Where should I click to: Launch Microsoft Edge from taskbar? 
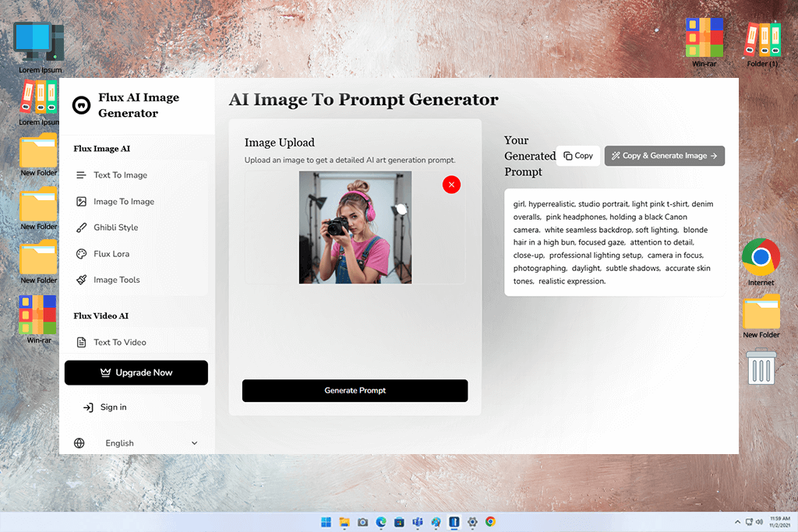tap(381, 522)
